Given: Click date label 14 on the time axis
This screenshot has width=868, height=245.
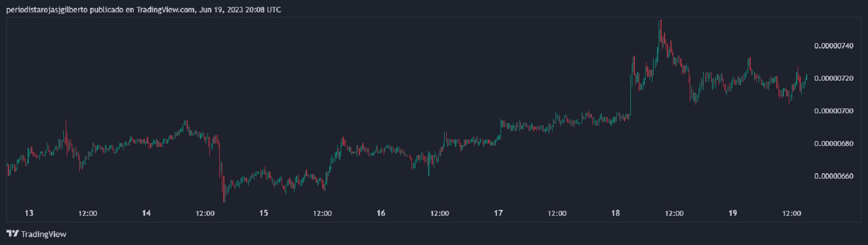Looking at the screenshot, I should coord(146,213).
